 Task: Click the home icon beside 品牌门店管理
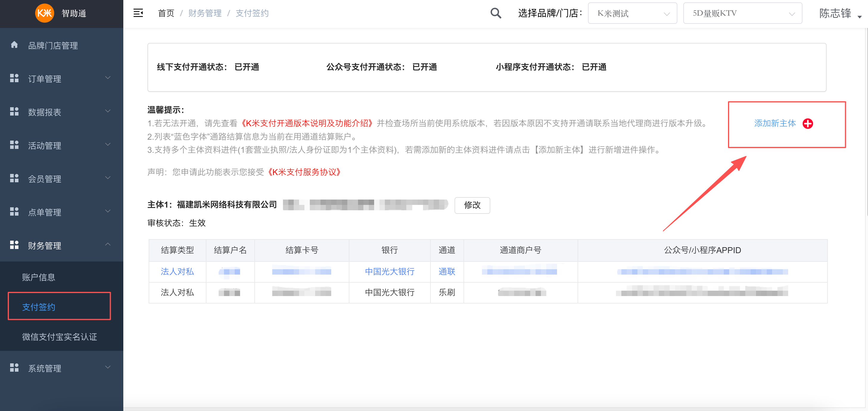(14, 45)
